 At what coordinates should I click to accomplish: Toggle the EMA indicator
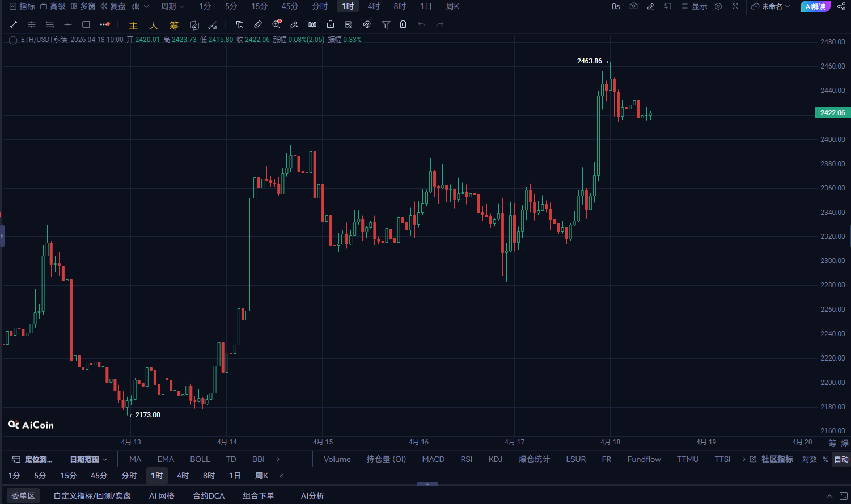tap(166, 459)
